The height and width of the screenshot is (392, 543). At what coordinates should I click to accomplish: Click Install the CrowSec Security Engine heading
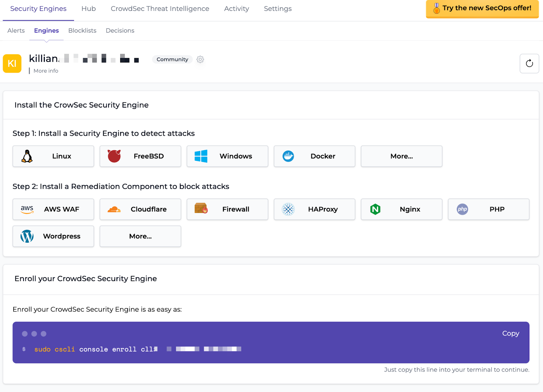pos(81,105)
